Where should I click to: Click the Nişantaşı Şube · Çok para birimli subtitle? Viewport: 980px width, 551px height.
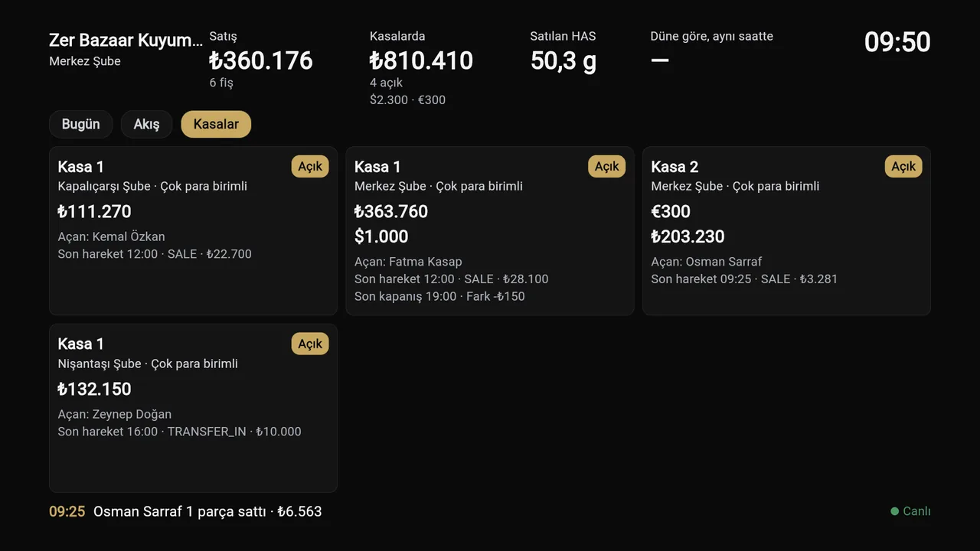(x=148, y=364)
